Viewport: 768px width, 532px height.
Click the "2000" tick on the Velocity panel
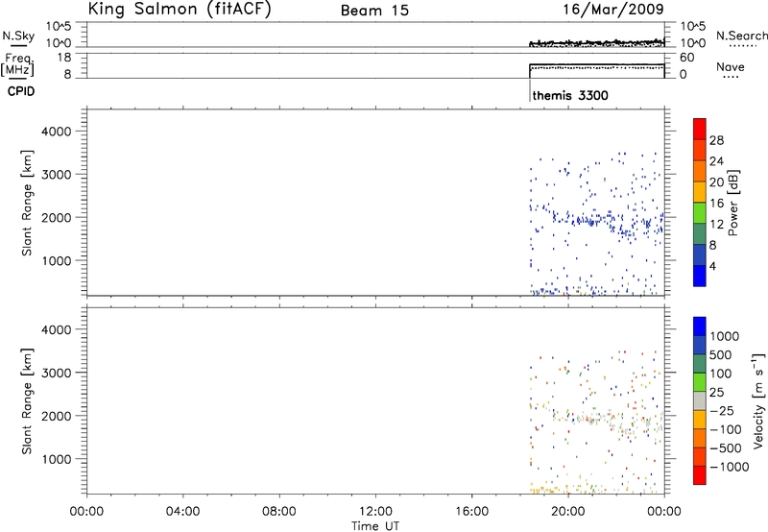pyautogui.click(x=57, y=416)
